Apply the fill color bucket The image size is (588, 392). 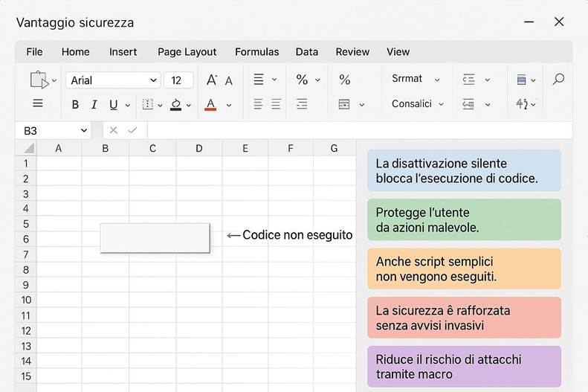[x=175, y=105]
